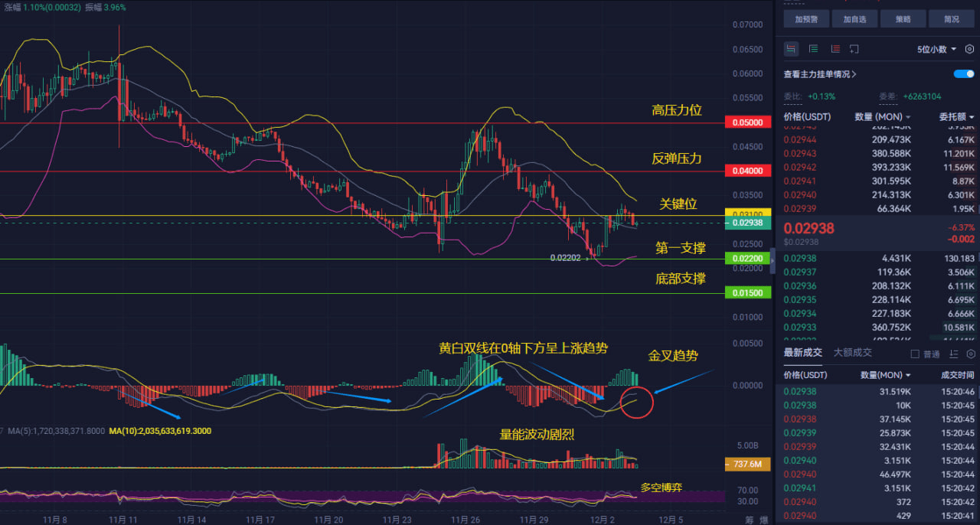Select the 最新成交 tab
The width and height of the screenshot is (980, 525).
pyautogui.click(x=802, y=352)
